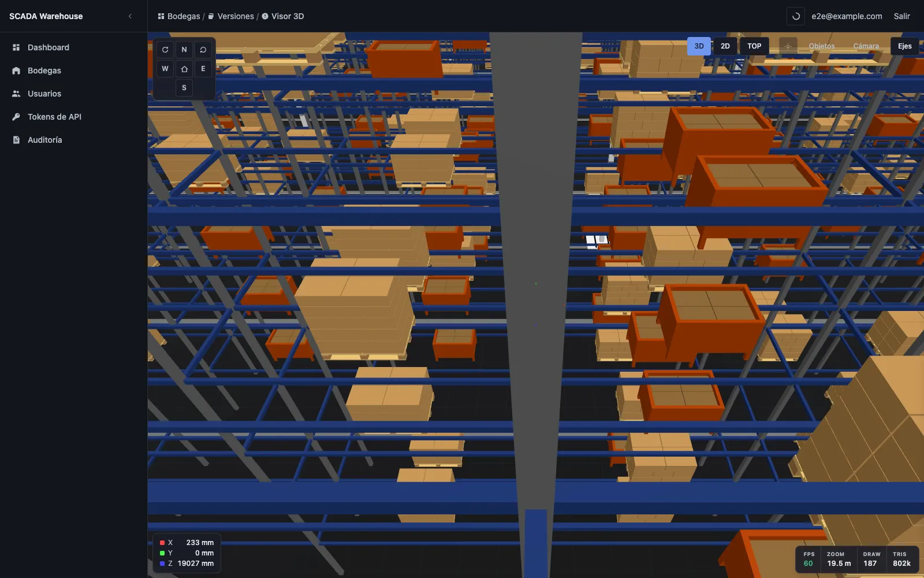Click the Dashboard grid icon

pos(16,47)
